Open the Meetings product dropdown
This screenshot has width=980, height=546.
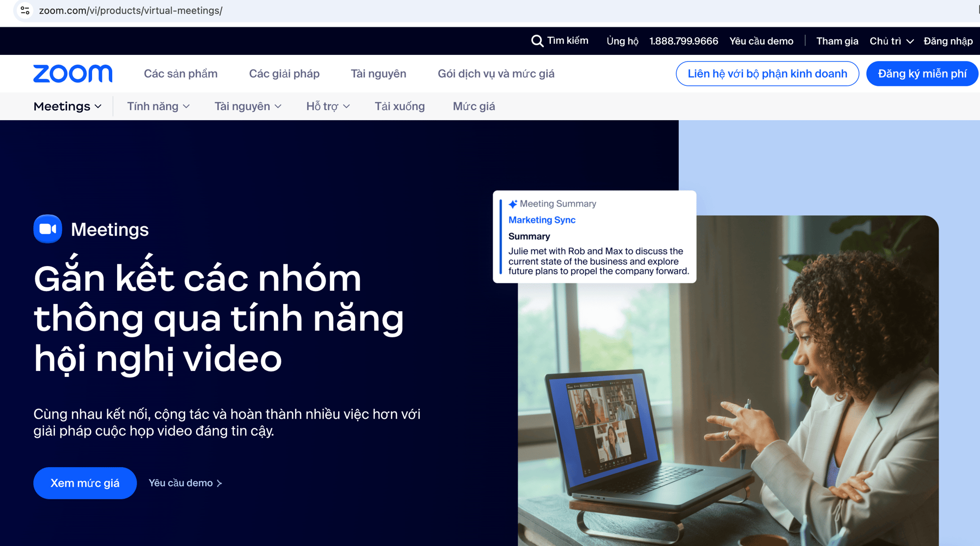click(x=68, y=106)
